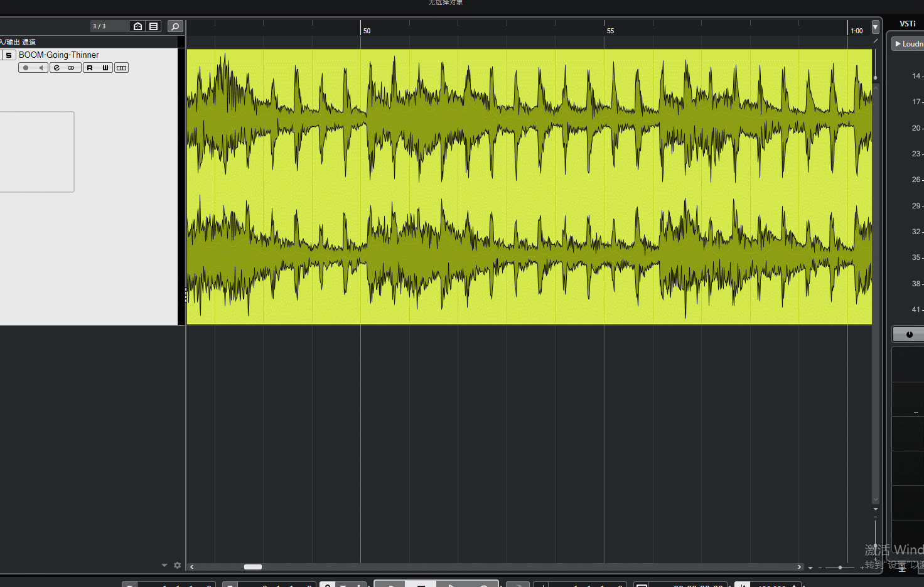Enable record on BOOM-Going-Thinner track

[x=26, y=68]
